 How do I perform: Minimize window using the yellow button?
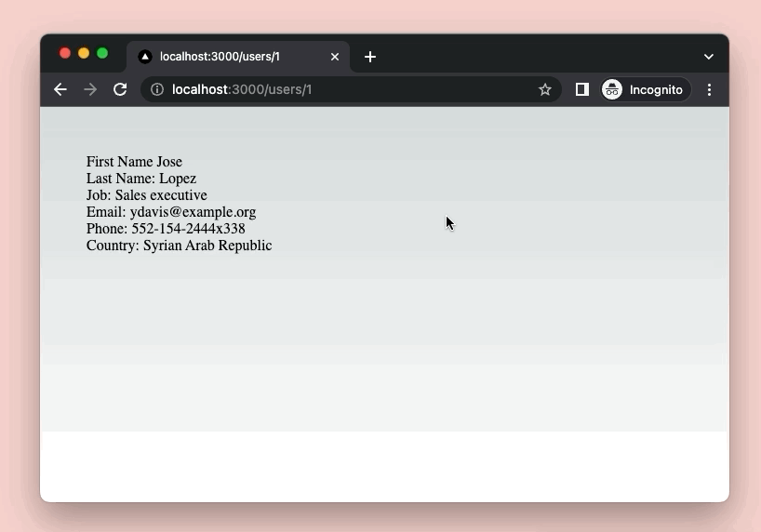[x=84, y=53]
